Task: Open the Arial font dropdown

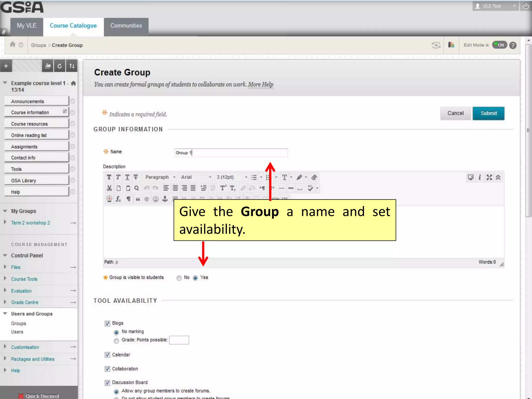Action: pyautogui.click(x=196, y=177)
